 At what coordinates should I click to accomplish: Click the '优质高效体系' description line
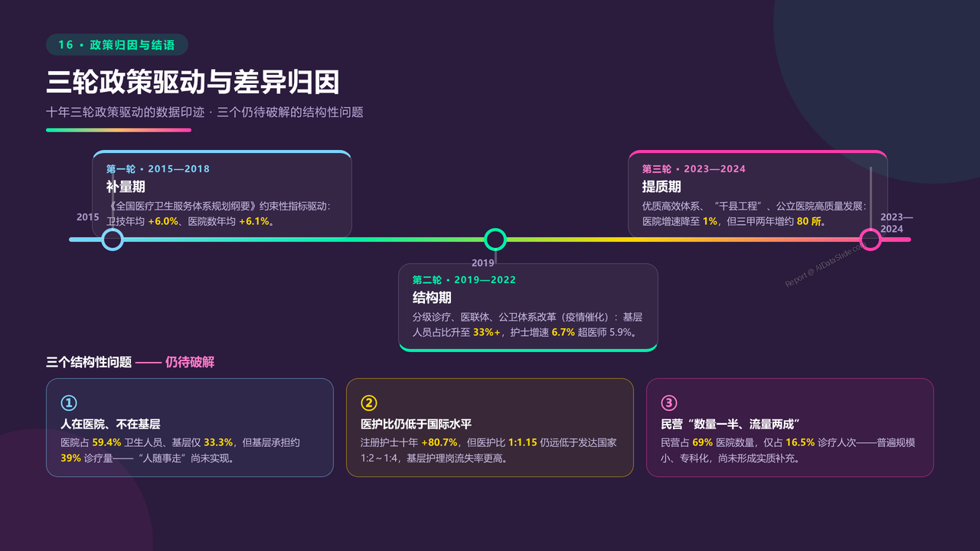pyautogui.click(x=755, y=206)
